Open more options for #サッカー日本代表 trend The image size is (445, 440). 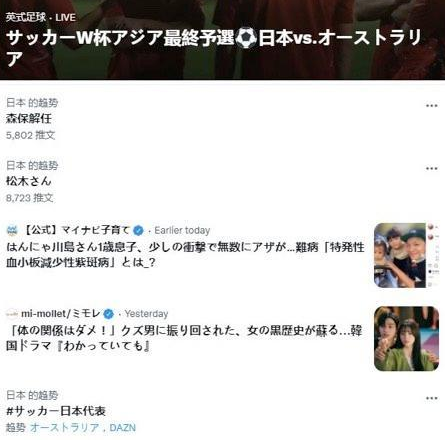tap(431, 398)
